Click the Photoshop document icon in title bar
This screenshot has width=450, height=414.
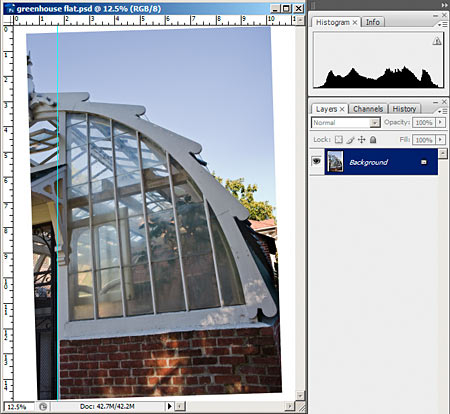point(10,8)
